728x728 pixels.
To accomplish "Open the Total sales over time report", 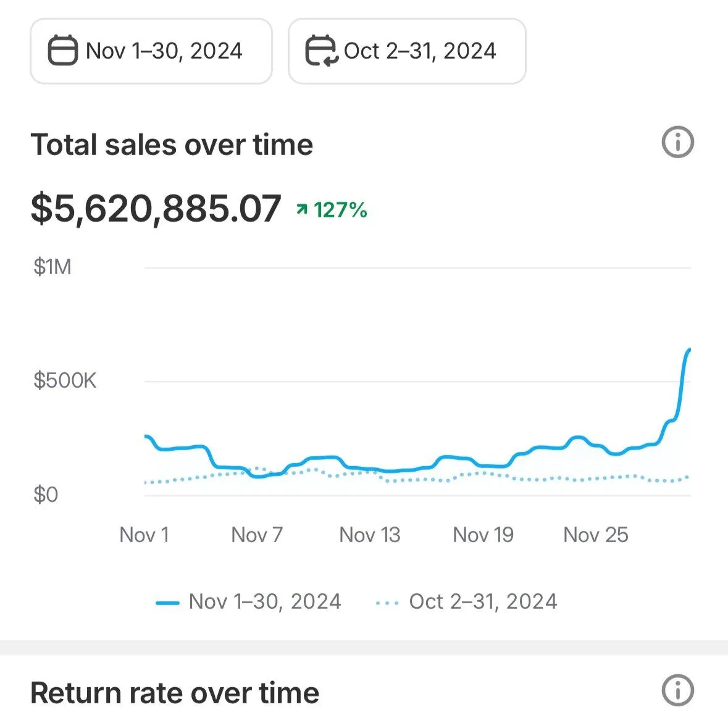I will [172, 145].
